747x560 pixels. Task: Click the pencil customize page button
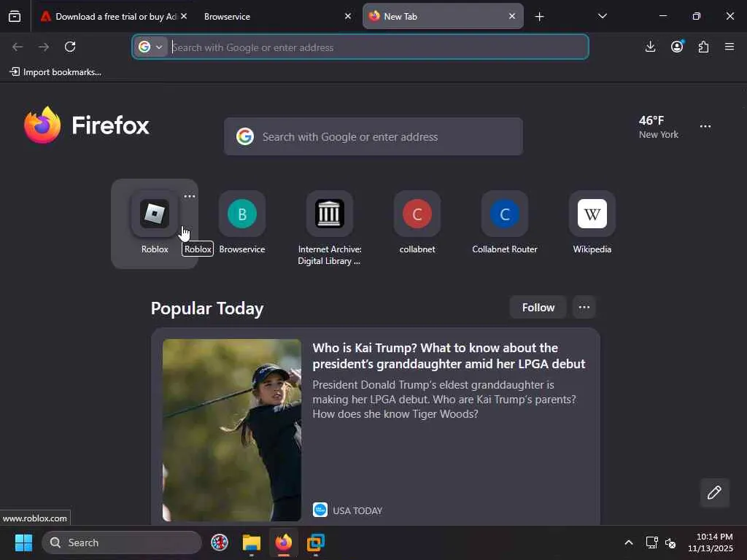tap(714, 492)
